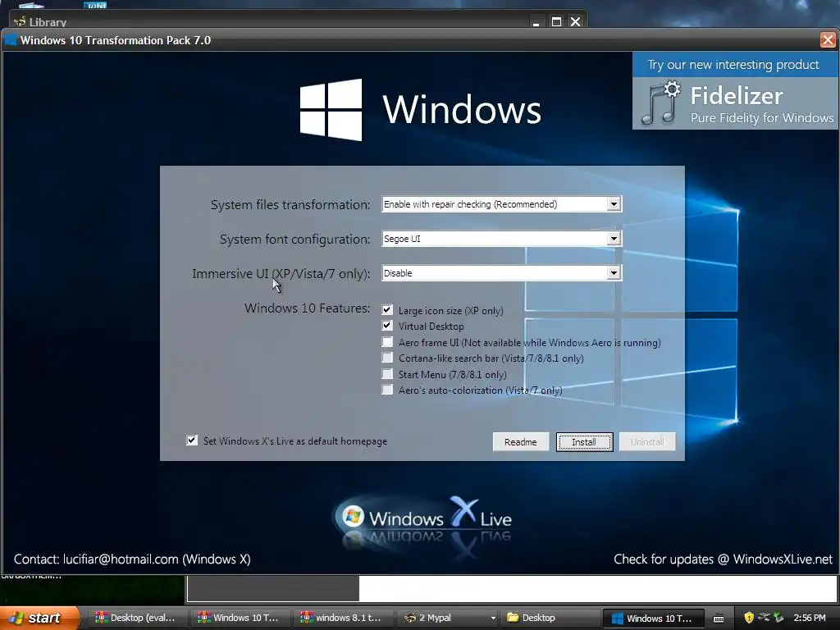Click Enable with repair checking value field
840x630 pixels.
coord(495,204)
